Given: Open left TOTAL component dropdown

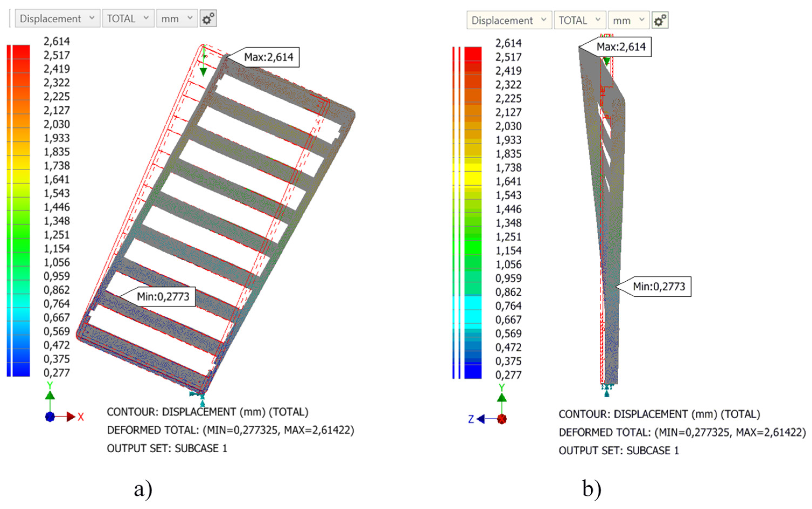Looking at the screenshot, I should 128,19.
